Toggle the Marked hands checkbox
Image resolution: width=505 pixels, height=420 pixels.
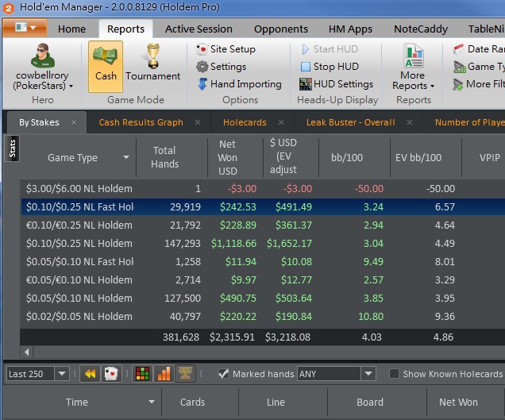click(223, 374)
